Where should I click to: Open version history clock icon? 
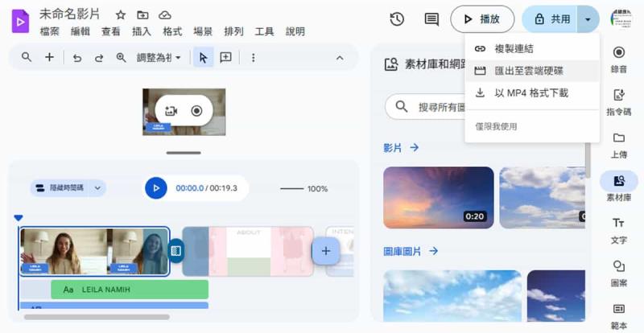click(x=397, y=18)
